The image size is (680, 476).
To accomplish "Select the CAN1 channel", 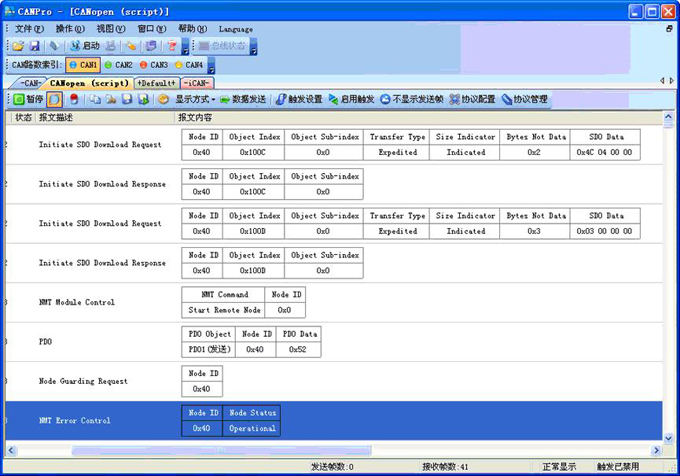I will [83, 65].
